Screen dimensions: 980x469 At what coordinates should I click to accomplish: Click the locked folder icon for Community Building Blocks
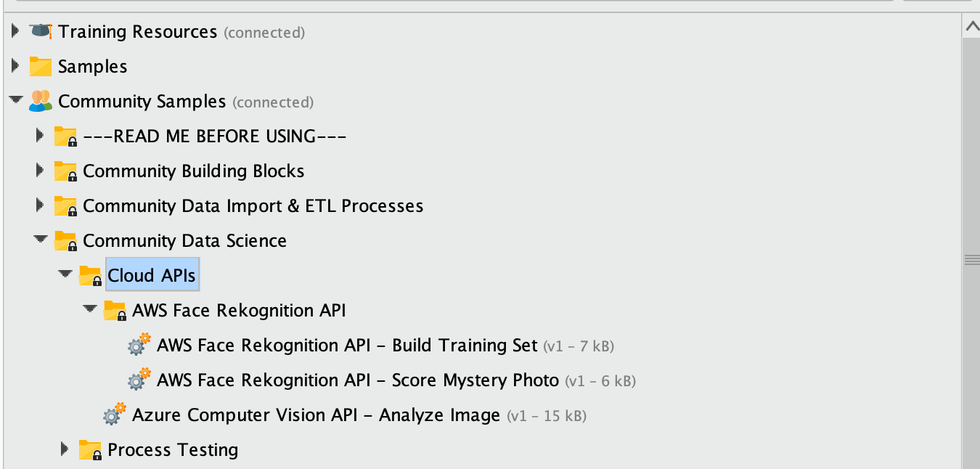(65, 171)
